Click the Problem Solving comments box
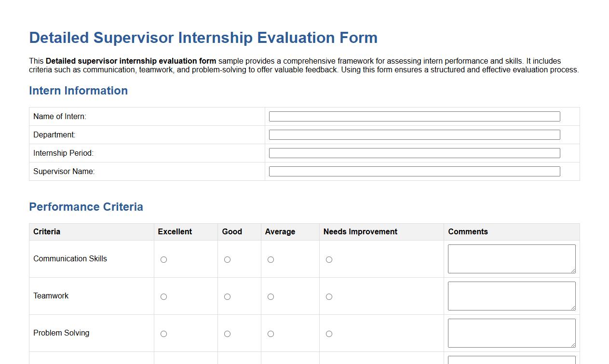 511,333
